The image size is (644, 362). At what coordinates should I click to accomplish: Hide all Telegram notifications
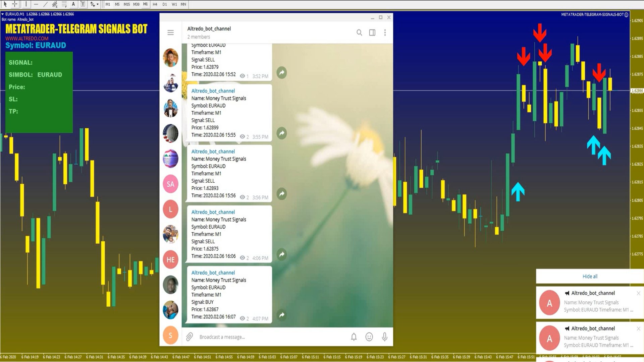click(590, 276)
